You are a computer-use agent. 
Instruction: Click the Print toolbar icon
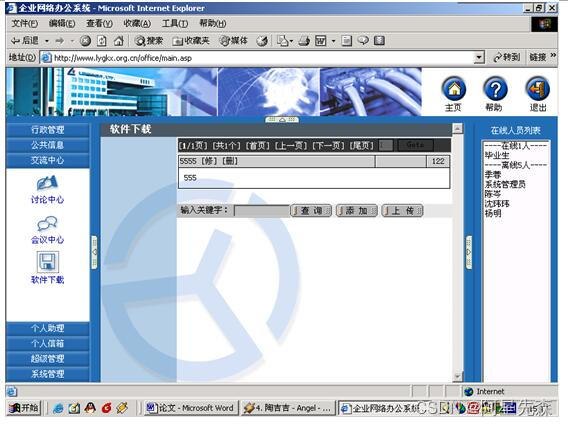[x=304, y=41]
